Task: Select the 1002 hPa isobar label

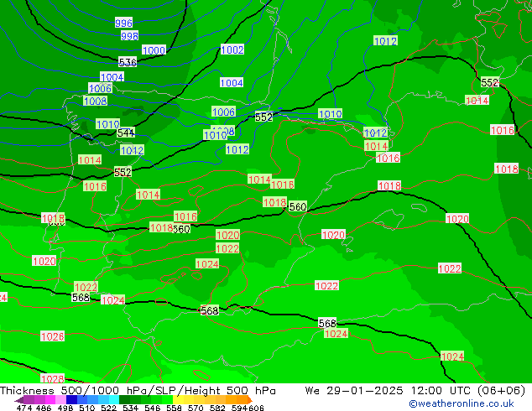Action: 232,49
